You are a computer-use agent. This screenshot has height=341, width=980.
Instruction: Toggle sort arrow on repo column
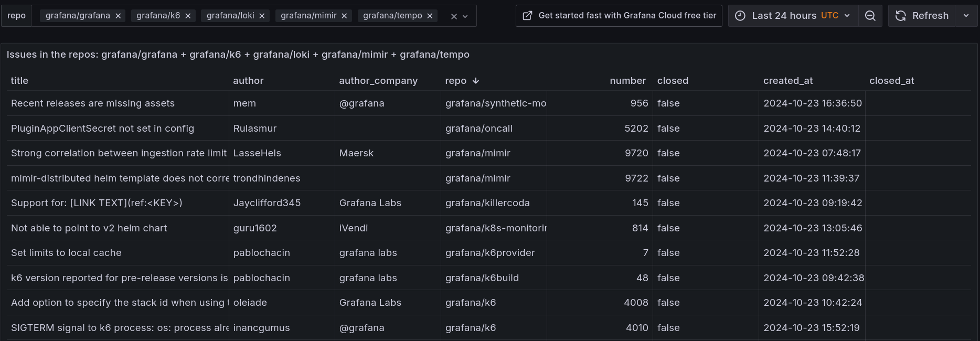click(476, 81)
